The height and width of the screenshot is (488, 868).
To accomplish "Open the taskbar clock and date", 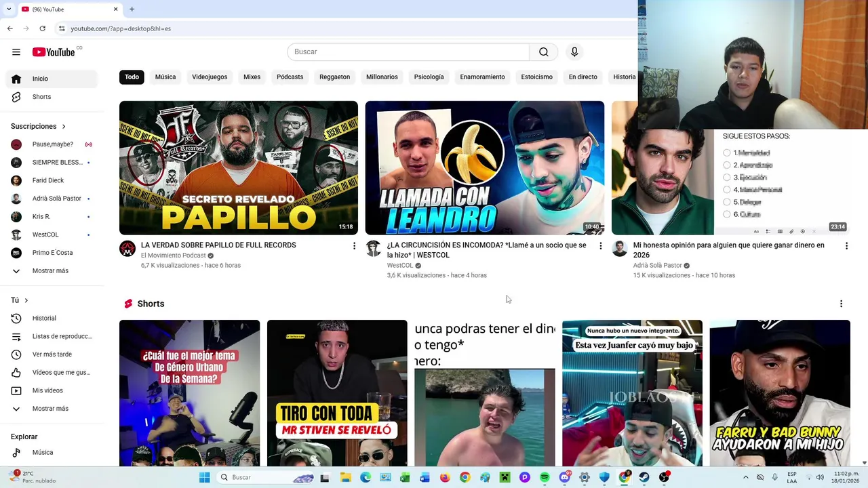I will pyautogui.click(x=846, y=477).
